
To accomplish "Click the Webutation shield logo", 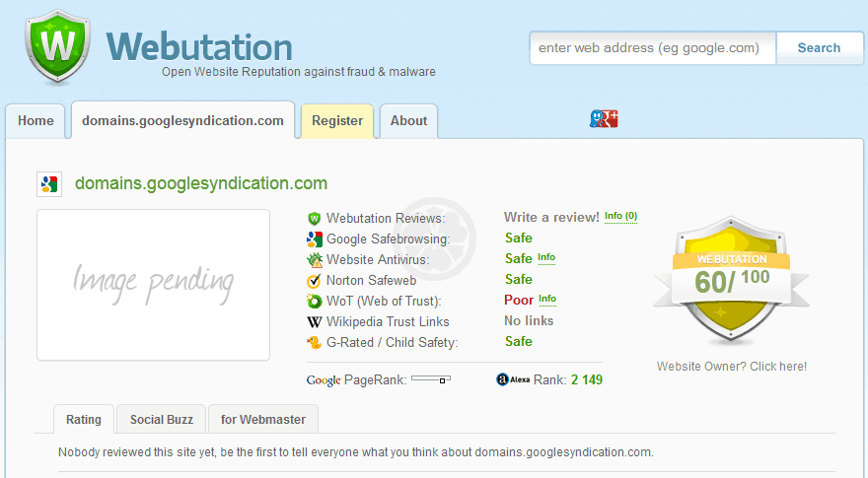I will point(57,47).
